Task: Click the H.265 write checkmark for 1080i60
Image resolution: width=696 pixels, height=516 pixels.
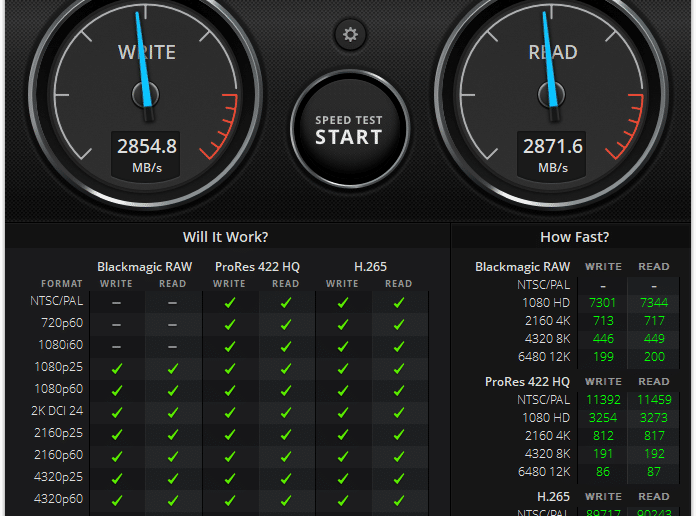Action: point(342,347)
